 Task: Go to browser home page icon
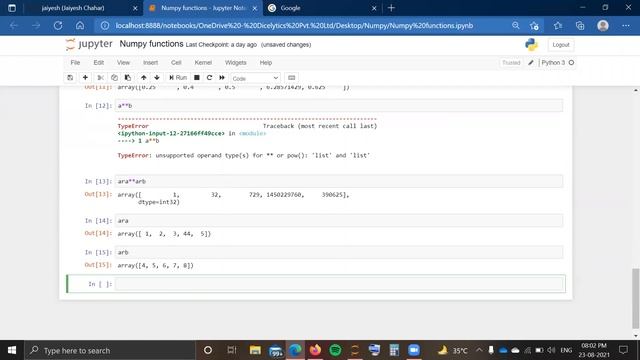[80, 25]
